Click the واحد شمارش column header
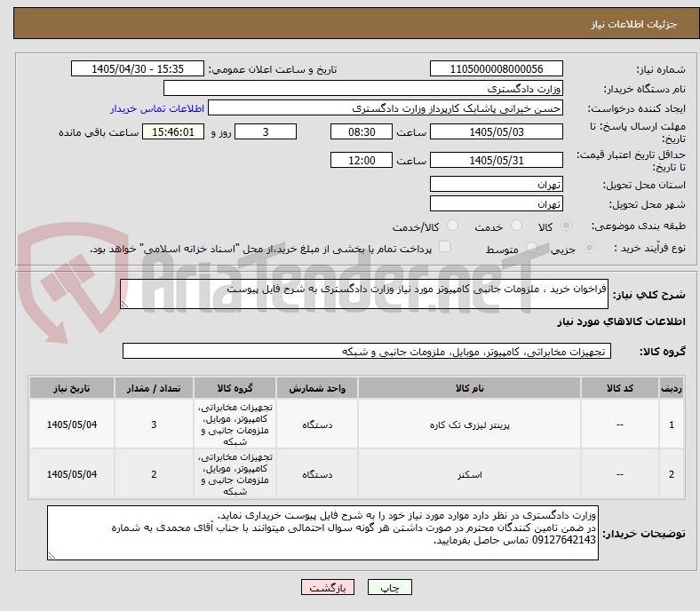This screenshot has width=700, height=611. click(317, 388)
